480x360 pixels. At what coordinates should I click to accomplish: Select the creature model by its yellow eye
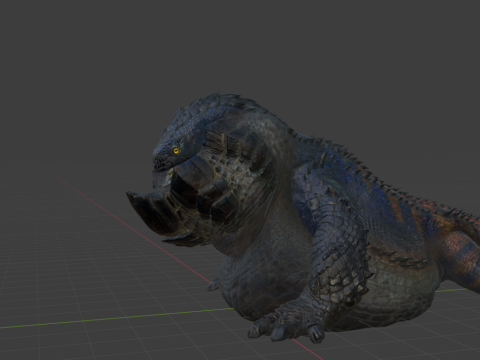tap(176, 151)
